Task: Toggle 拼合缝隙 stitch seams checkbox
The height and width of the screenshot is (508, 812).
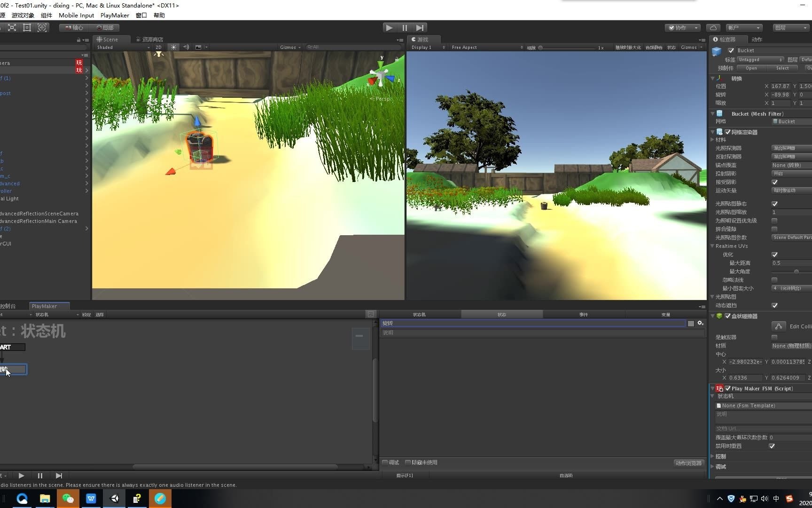Action: pyautogui.click(x=774, y=229)
